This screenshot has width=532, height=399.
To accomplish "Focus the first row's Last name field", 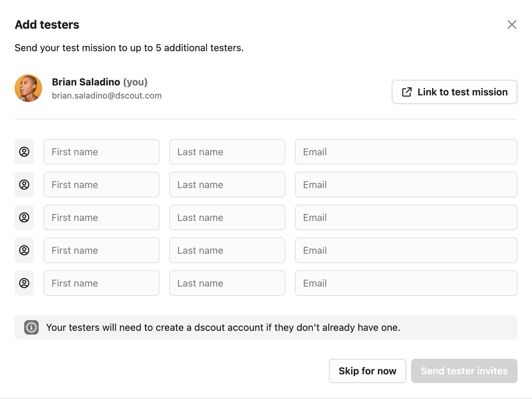I will point(227,152).
